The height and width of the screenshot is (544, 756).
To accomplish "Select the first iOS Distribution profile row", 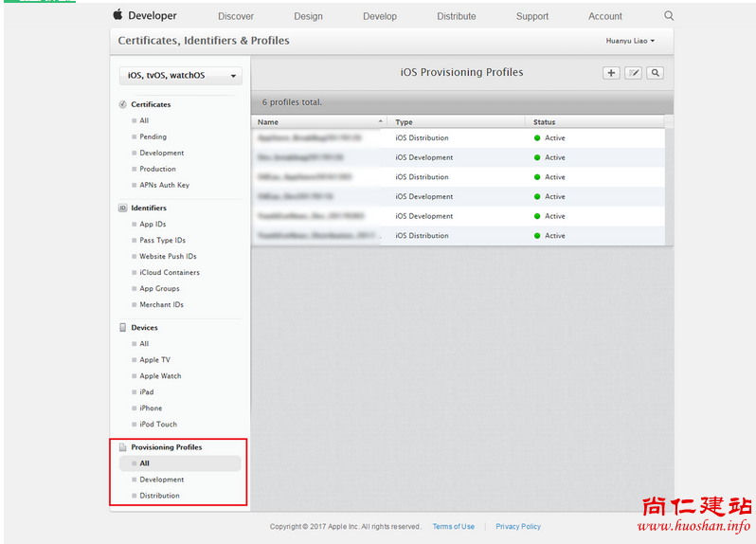I will [x=422, y=138].
